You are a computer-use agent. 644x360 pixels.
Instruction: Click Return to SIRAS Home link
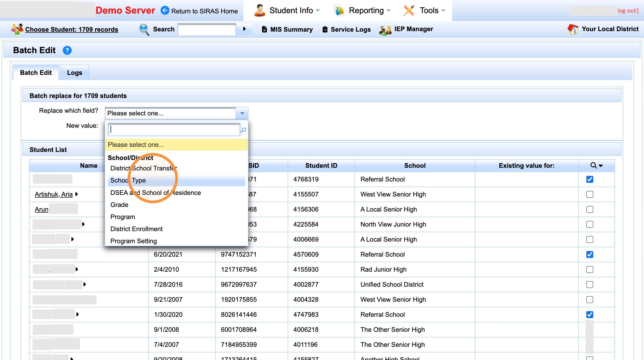(x=204, y=11)
